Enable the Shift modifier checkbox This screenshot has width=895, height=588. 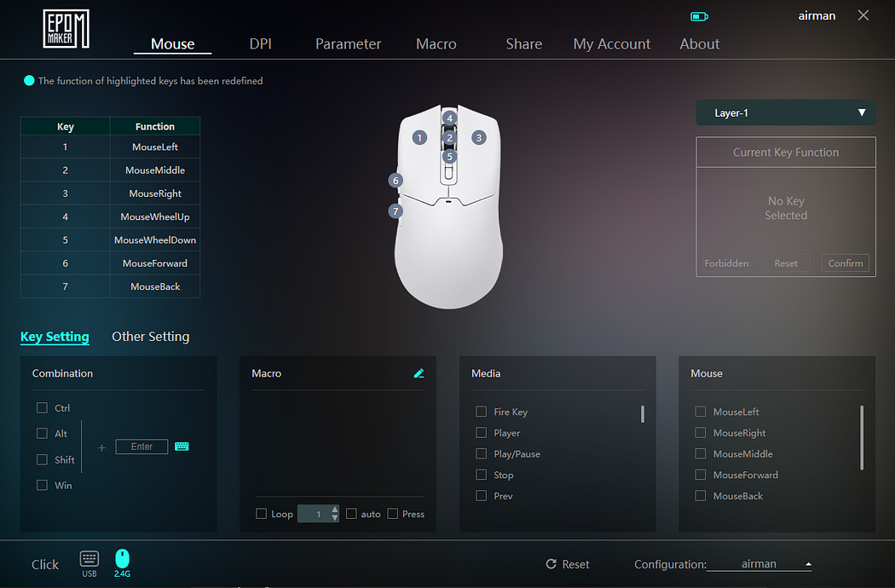pyautogui.click(x=43, y=459)
